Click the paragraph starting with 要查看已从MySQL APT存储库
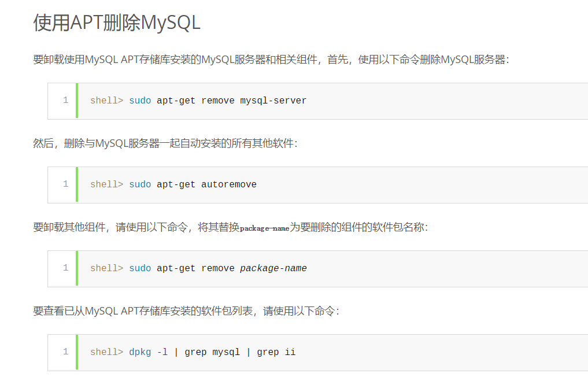The width and height of the screenshot is (588, 377). coord(186,311)
